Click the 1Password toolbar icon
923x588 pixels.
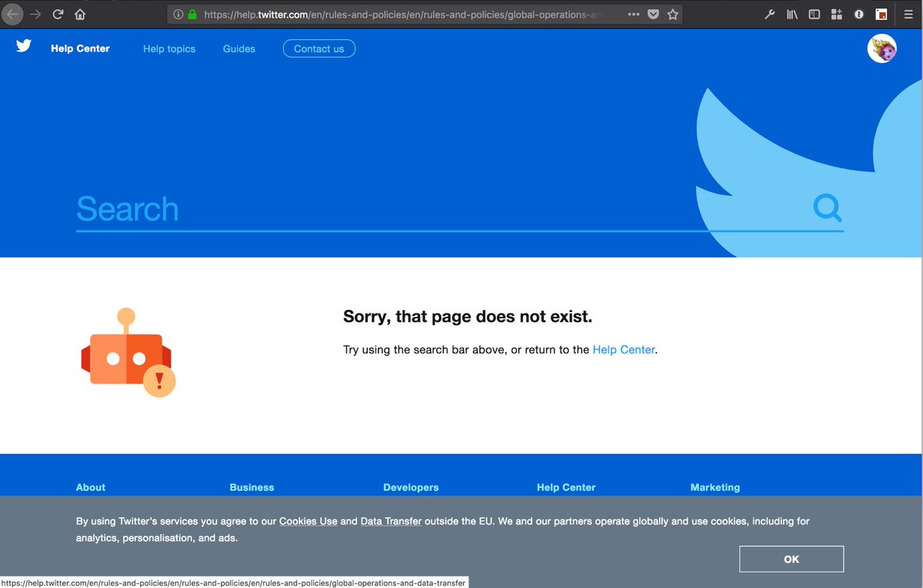coord(859,14)
